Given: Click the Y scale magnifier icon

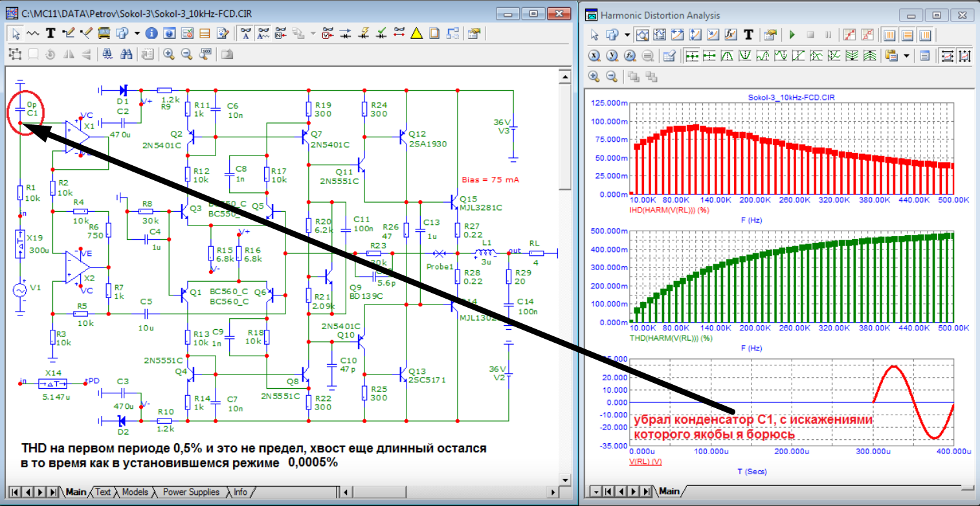Looking at the screenshot, I should [x=612, y=56].
